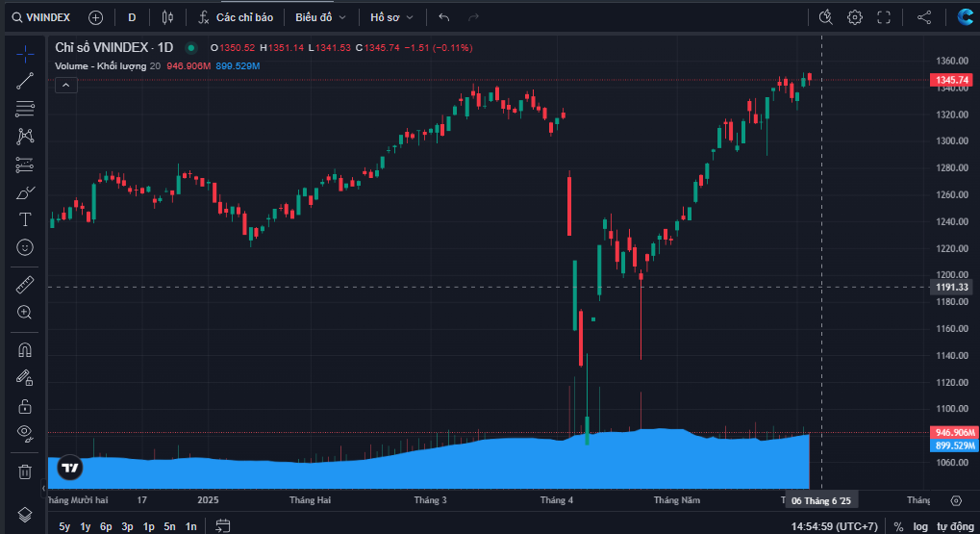Viewport: 980px width, 534px height.
Task: Select the brush drawing tool
Action: 25,192
